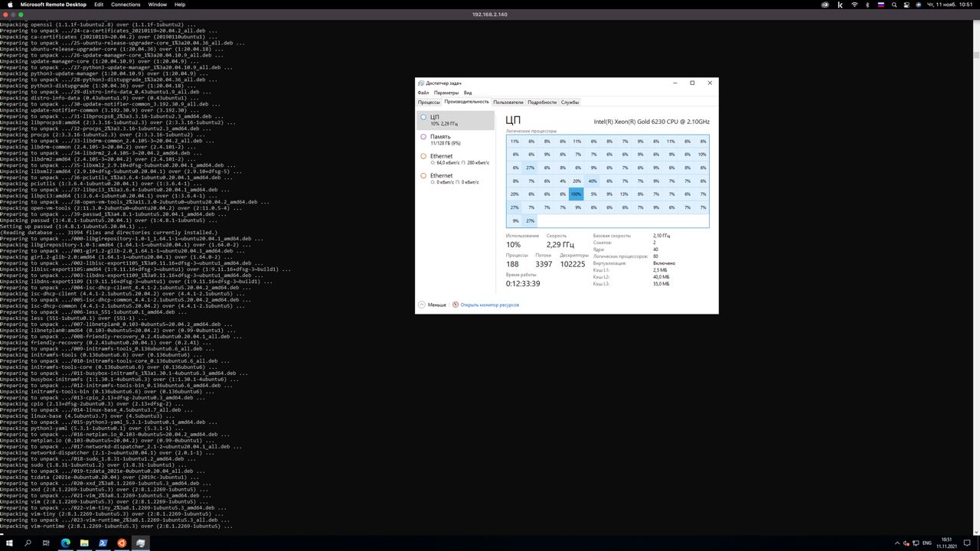Image resolution: width=980 pixels, height=551 pixels.
Task: Open Help menu in macOS bar
Action: tap(180, 5)
